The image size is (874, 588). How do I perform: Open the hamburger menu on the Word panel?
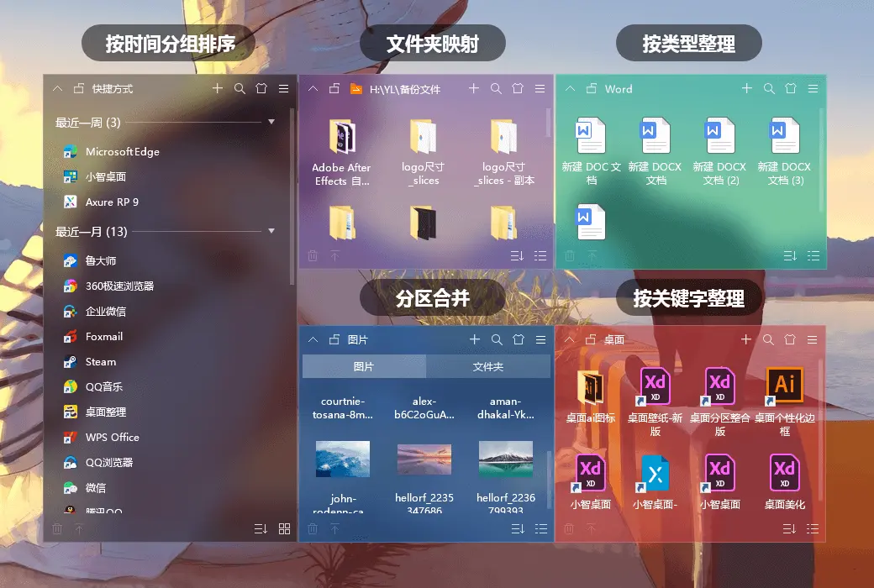tap(812, 88)
